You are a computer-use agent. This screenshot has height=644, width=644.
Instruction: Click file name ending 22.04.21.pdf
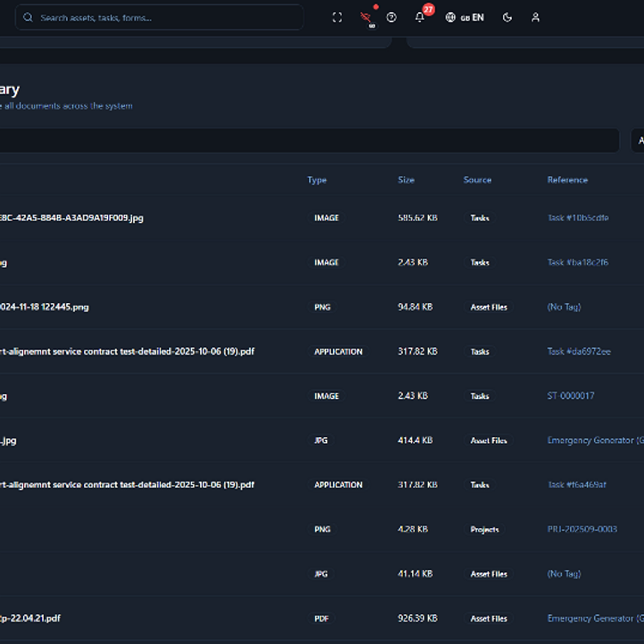30,618
